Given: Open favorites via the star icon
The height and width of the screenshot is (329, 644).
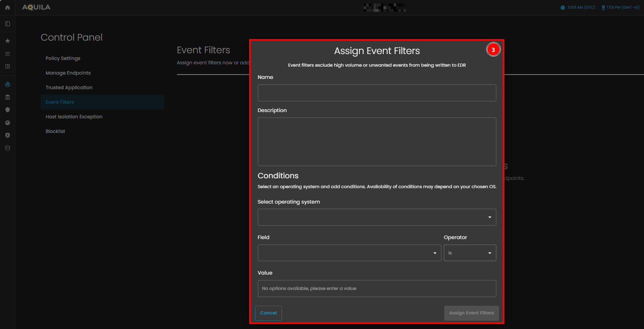Looking at the screenshot, I should 8,41.
